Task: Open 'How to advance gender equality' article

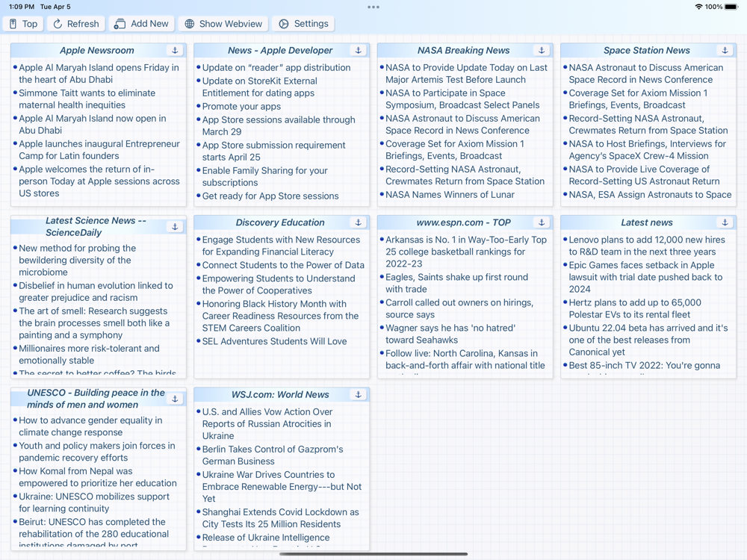Action: 90,426
